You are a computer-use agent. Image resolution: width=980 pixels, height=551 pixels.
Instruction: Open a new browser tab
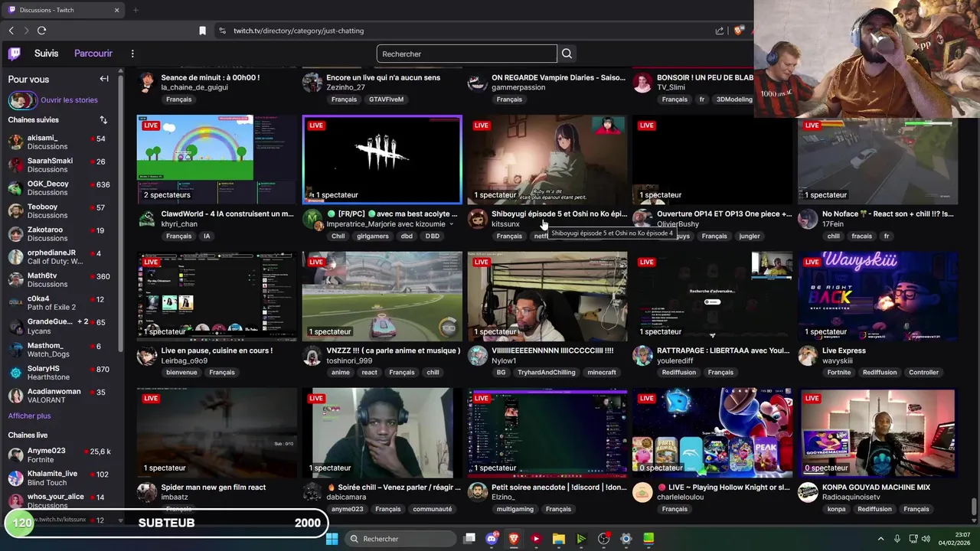136,10
